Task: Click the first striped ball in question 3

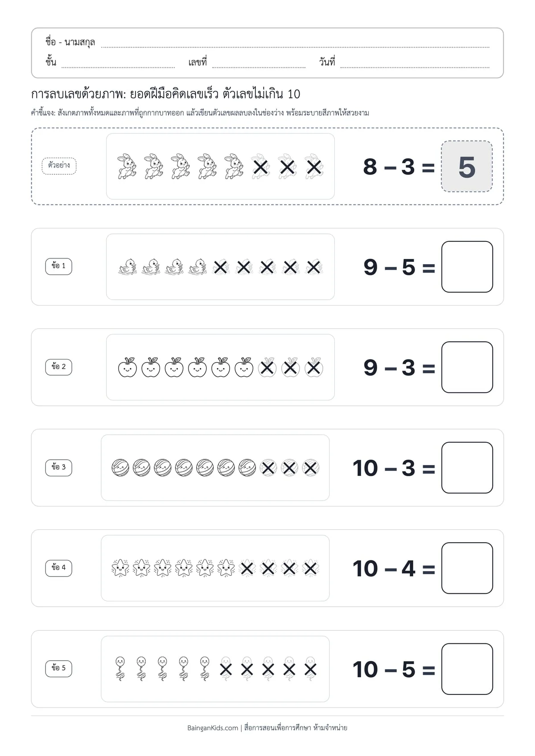Action: 120,468
